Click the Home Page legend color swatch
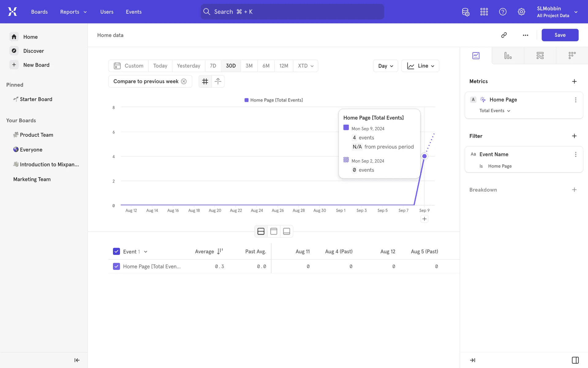This screenshot has width=588, height=368. [246, 100]
